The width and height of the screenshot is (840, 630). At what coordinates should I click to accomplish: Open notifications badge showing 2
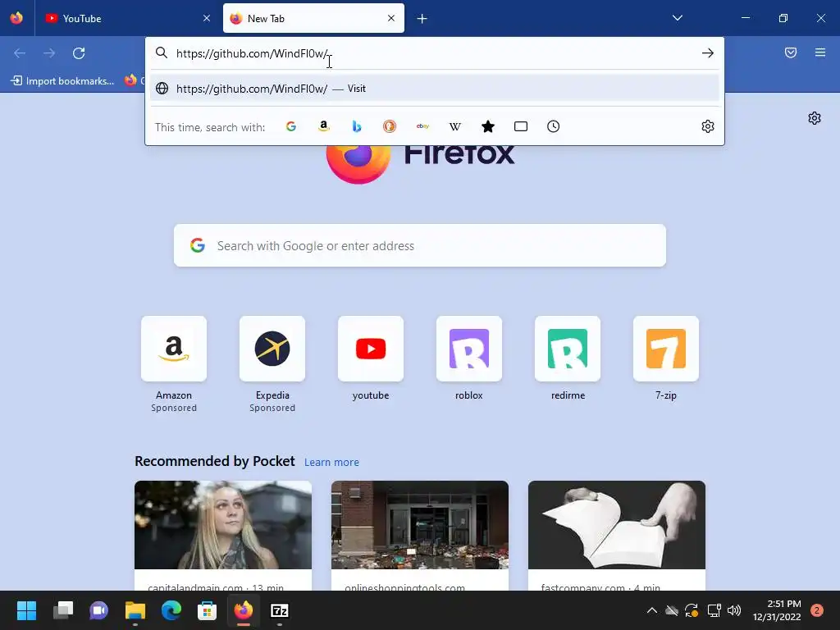(817, 610)
